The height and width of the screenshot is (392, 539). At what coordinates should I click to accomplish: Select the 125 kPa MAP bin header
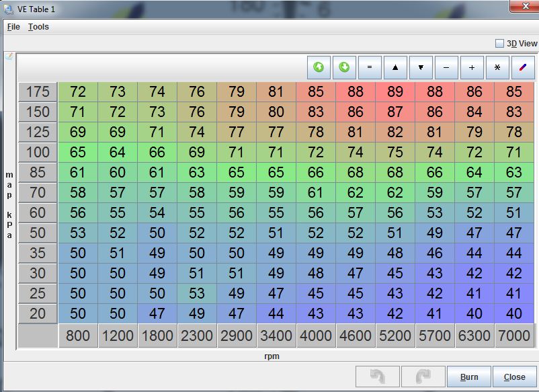38,132
